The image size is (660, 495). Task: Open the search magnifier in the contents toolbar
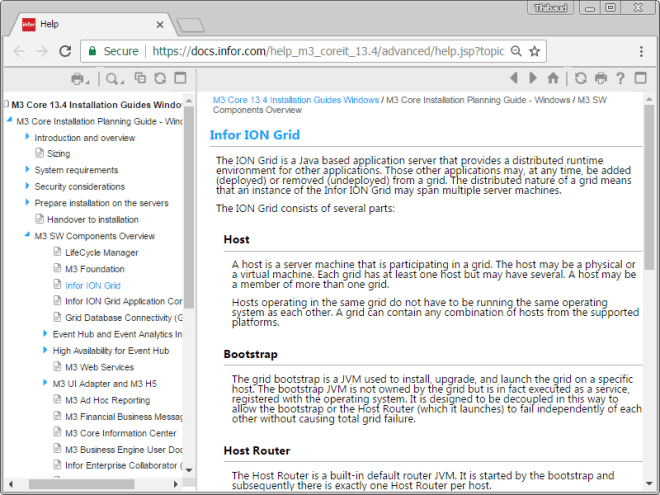tap(112, 78)
